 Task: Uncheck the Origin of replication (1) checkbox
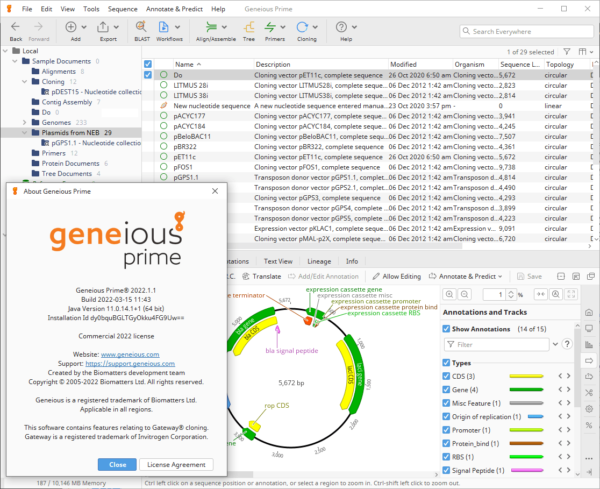pos(446,416)
